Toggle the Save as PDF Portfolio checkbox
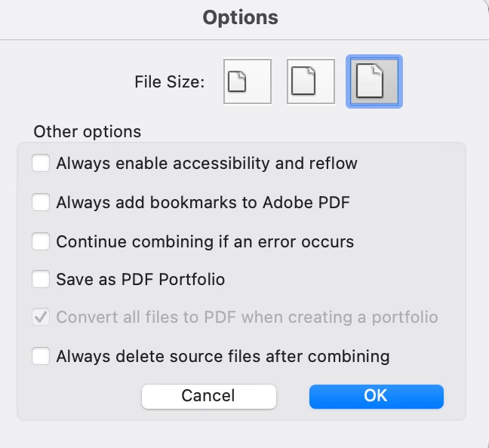This screenshot has height=448, width=489. (41, 279)
